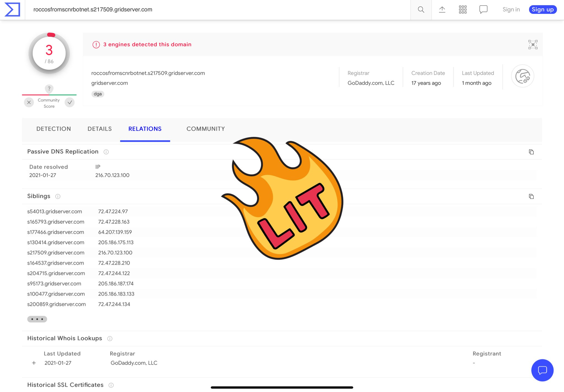Screen dimensions: 564x392
Task: Open sibling s177466.gridserver.com
Action: pos(56,232)
